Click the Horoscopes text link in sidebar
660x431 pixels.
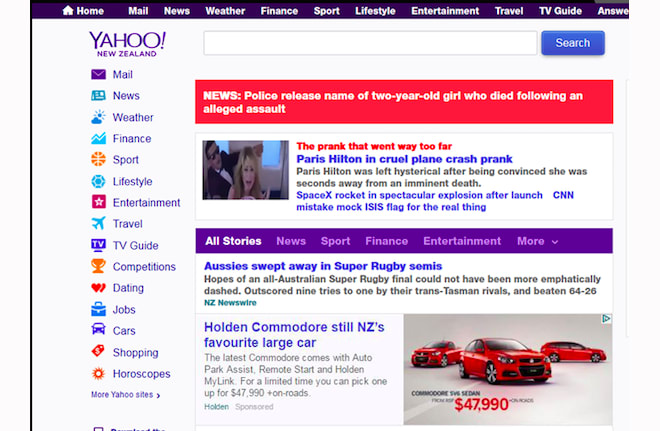141,374
